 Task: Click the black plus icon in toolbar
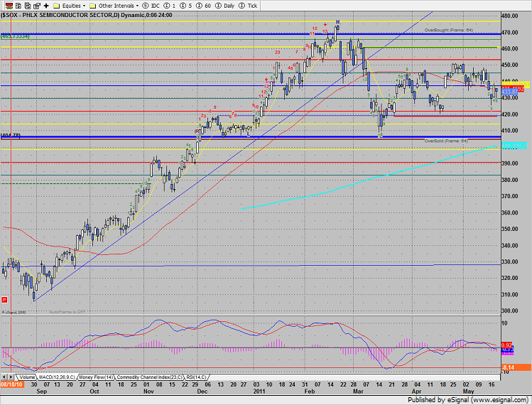click(x=46, y=6)
